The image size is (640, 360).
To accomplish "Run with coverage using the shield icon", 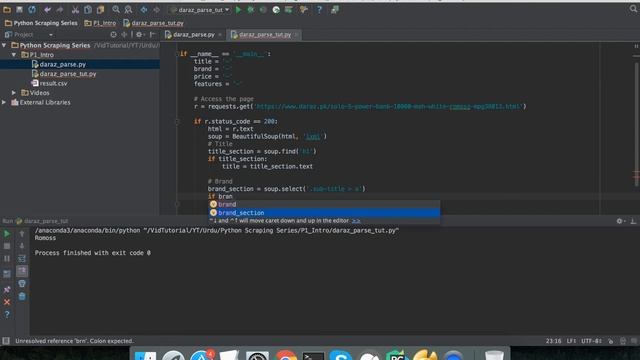I will tap(263, 9).
